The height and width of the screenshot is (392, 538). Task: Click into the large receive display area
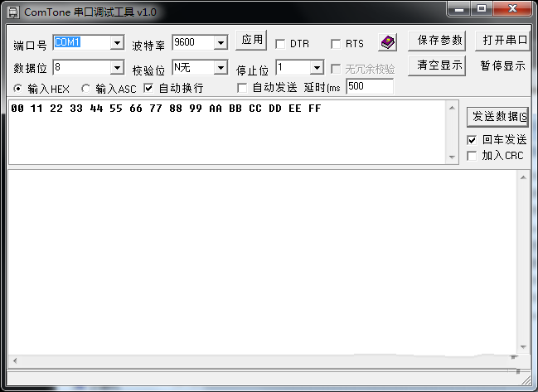click(263, 262)
